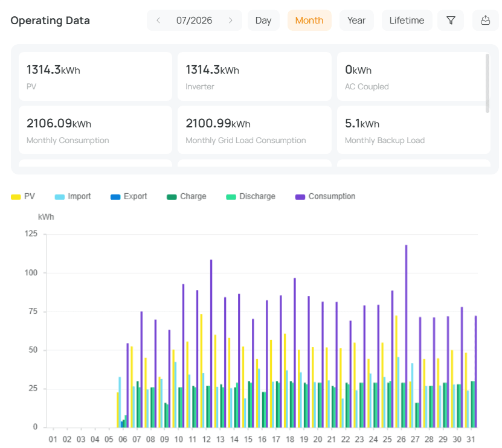Click the x-axis label 06
The image size is (502, 448).
coord(123,439)
